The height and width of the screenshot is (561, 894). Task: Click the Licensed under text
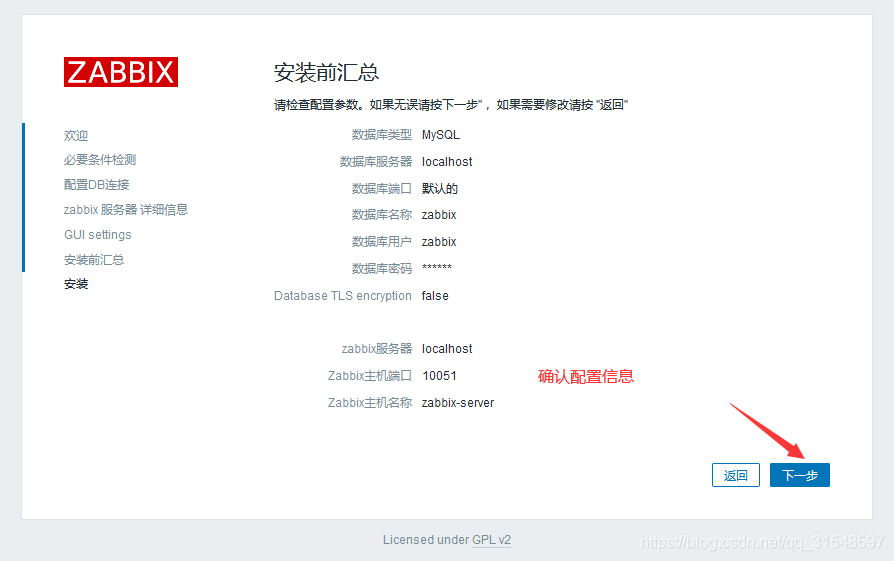[x=426, y=540]
